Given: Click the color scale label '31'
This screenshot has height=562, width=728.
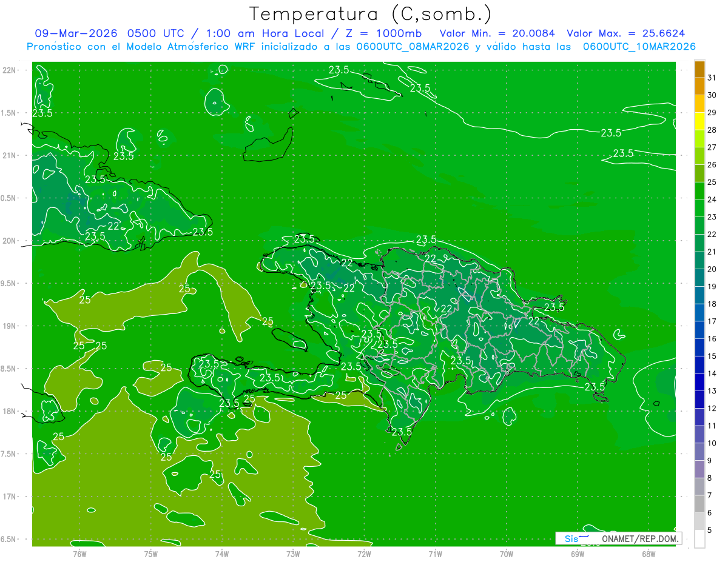Looking at the screenshot, I should pos(712,78).
